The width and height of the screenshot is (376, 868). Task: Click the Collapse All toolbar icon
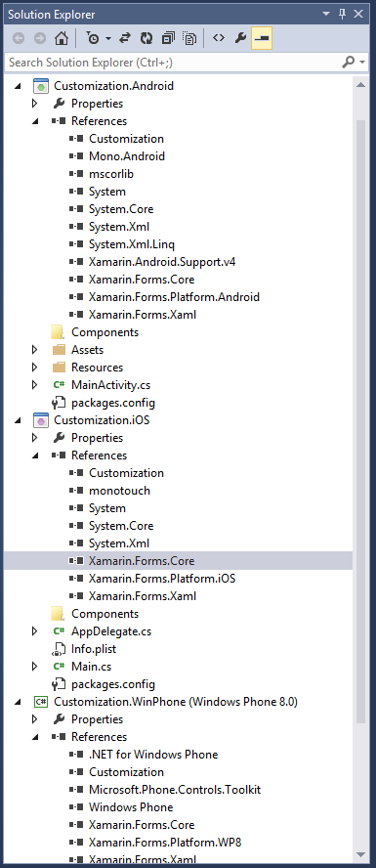168,38
